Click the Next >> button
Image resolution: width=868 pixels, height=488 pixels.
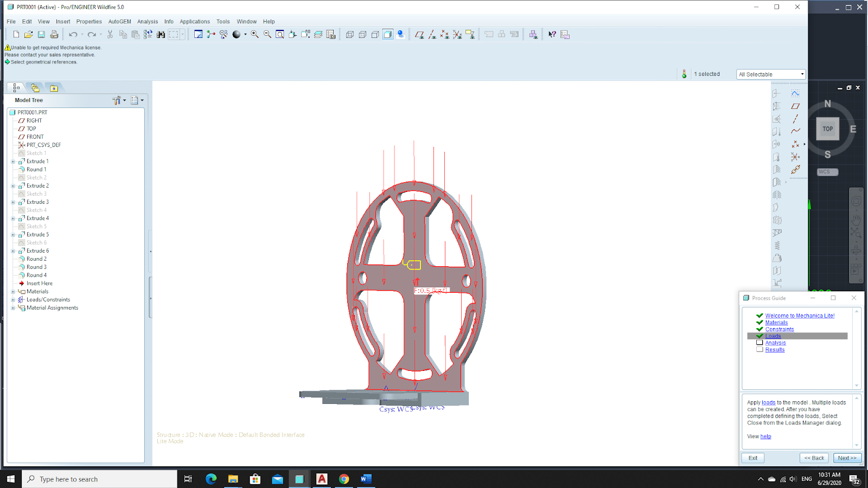tap(847, 458)
